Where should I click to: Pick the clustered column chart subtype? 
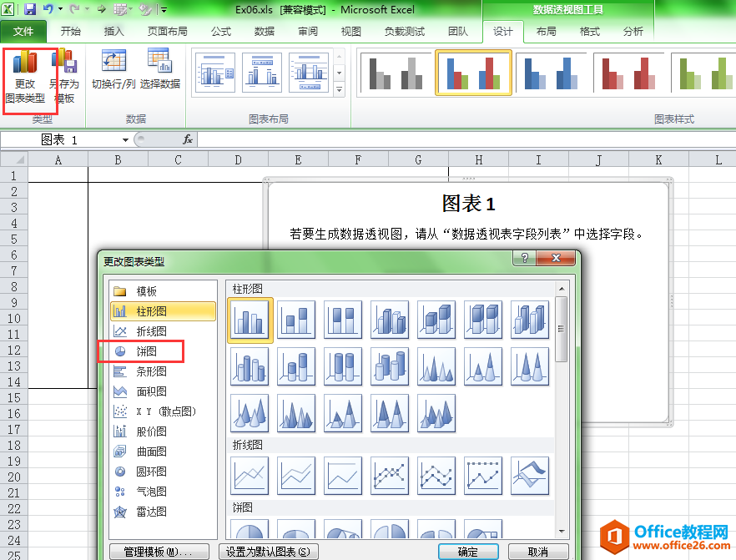coord(250,320)
